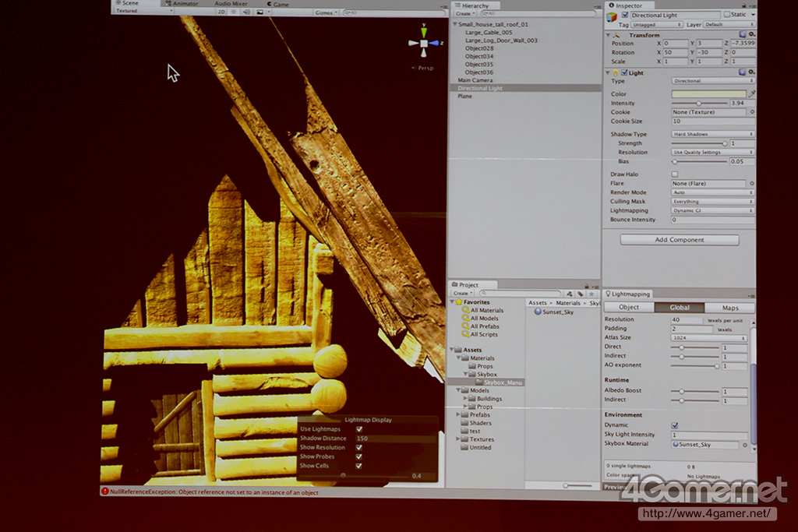Viewport: 798px width, 532px height.
Task: Toggle scene audio speaker icon
Action: (247, 12)
